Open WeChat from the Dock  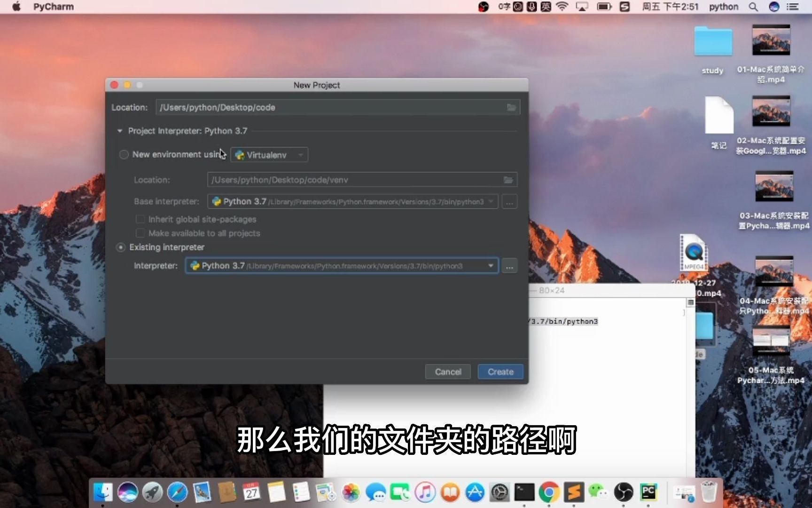click(599, 492)
